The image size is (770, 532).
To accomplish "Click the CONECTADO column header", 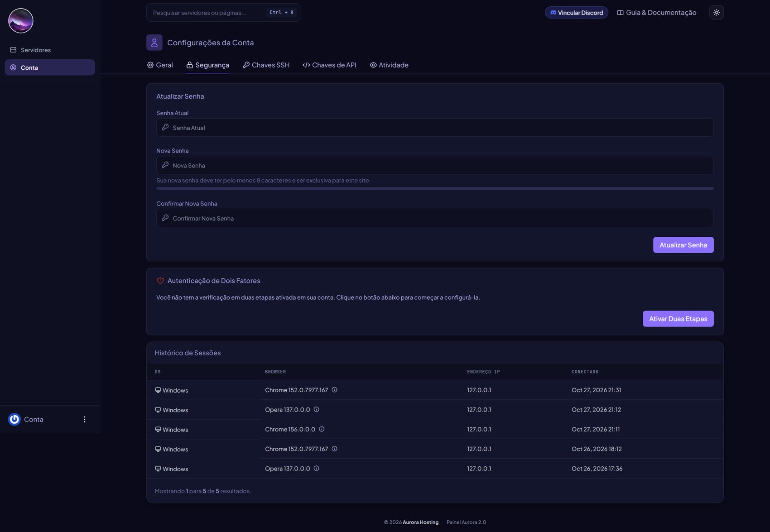I will pyautogui.click(x=585, y=372).
